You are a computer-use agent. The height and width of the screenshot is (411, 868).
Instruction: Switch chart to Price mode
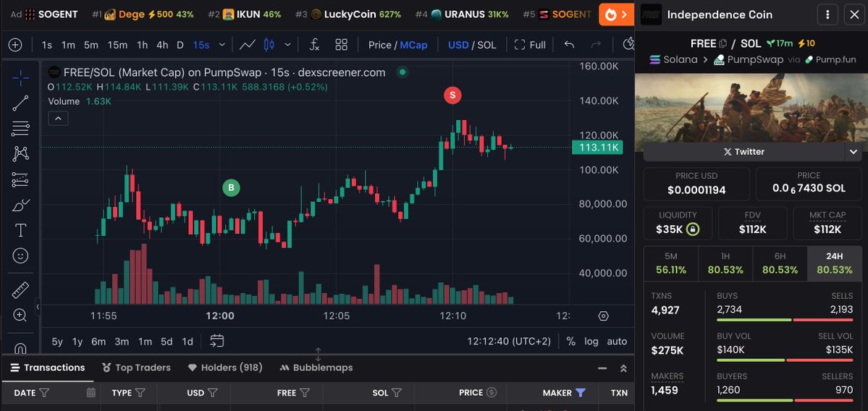(x=380, y=46)
